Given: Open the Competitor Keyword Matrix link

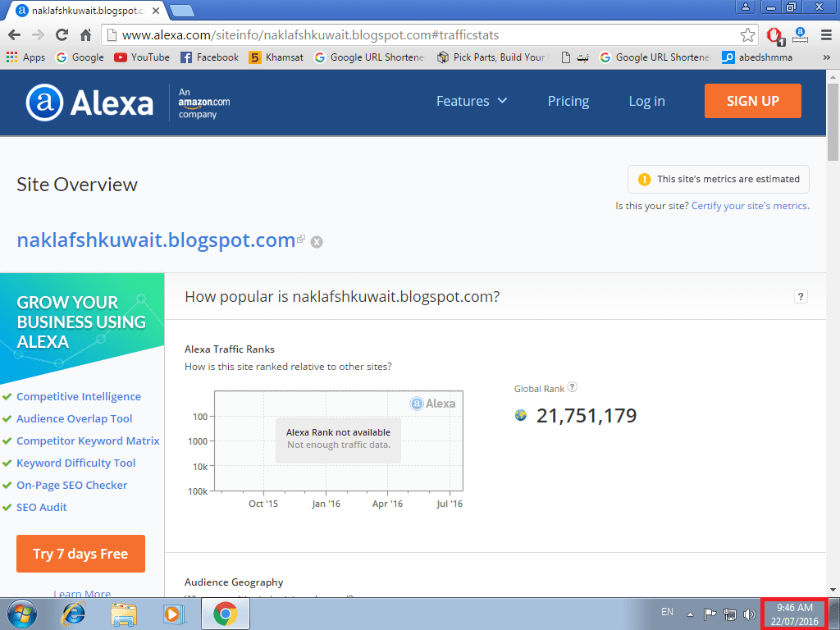Looking at the screenshot, I should coord(88,441).
